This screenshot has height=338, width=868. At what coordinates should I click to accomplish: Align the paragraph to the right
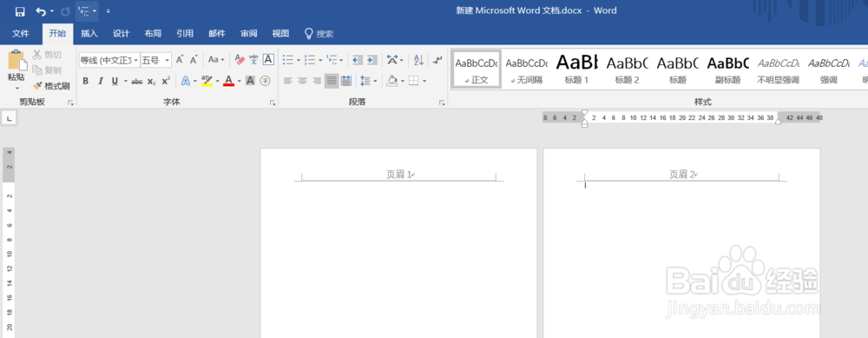(x=317, y=81)
